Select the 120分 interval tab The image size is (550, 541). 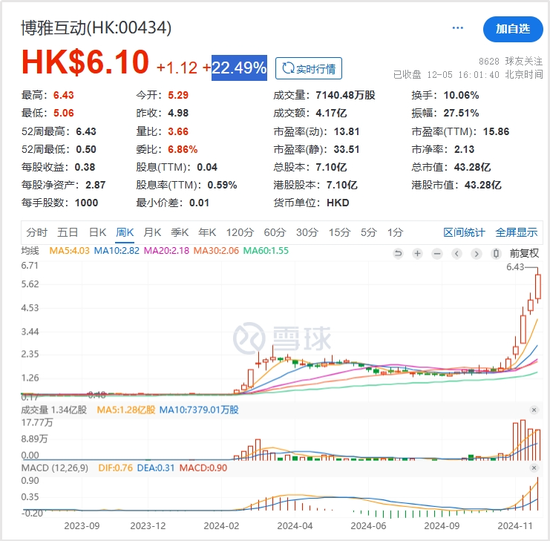[x=240, y=232]
